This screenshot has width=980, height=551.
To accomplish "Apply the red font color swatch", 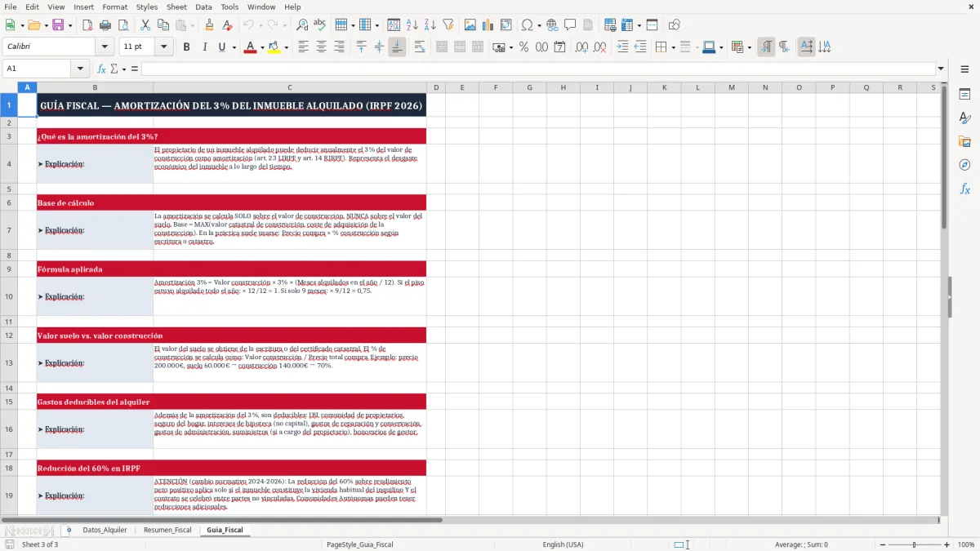I will coord(250,47).
